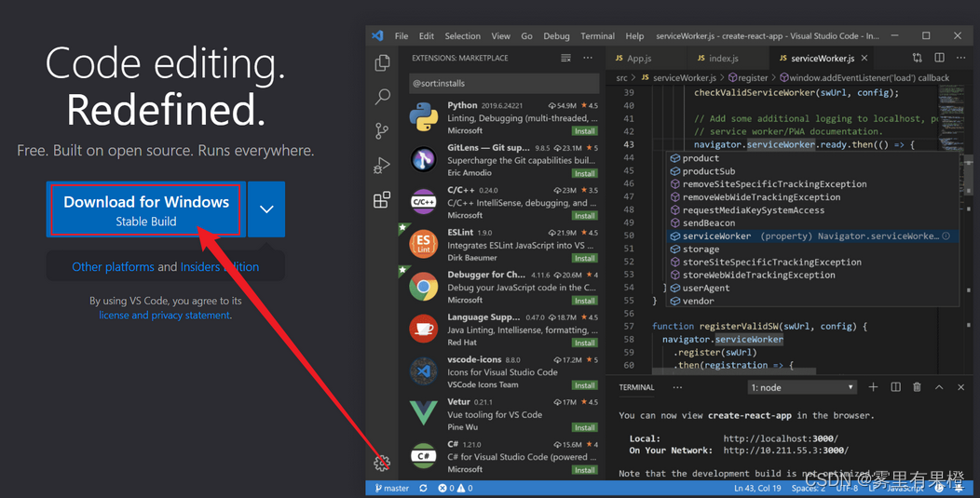Switch to the App.js tab

click(x=647, y=58)
